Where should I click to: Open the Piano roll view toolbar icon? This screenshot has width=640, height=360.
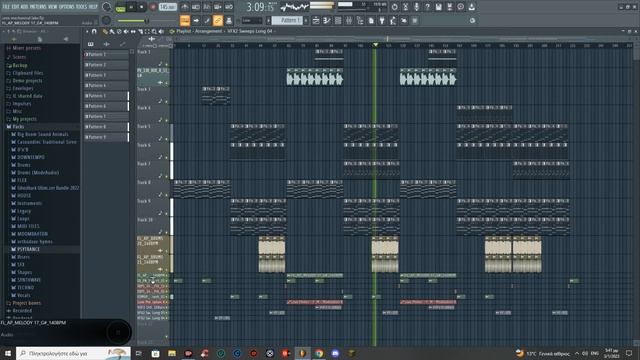pyautogui.click(x=327, y=20)
